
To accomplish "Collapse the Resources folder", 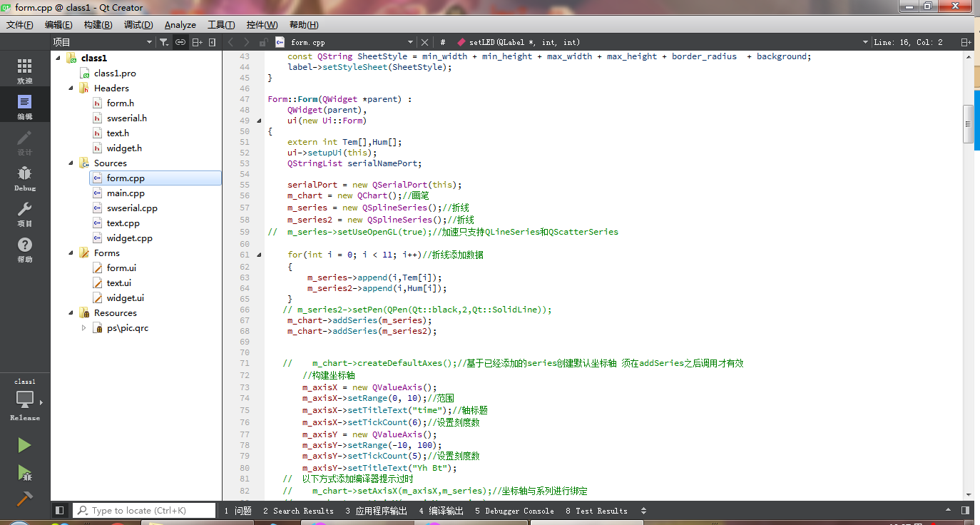I will (x=71, y=313).
